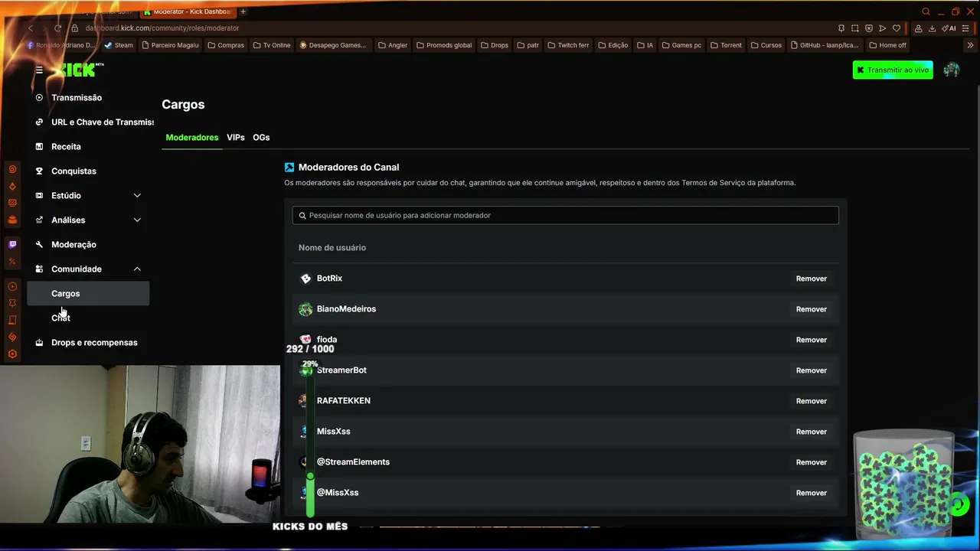
Task: Click BotRix avatar icon
Action: (x=305, y=279)
